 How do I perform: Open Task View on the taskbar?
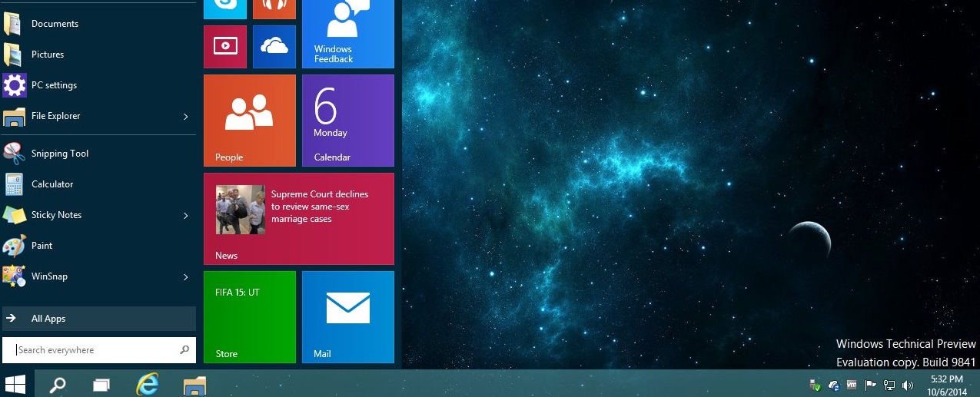pyautogui.click(x=101, y=384)
